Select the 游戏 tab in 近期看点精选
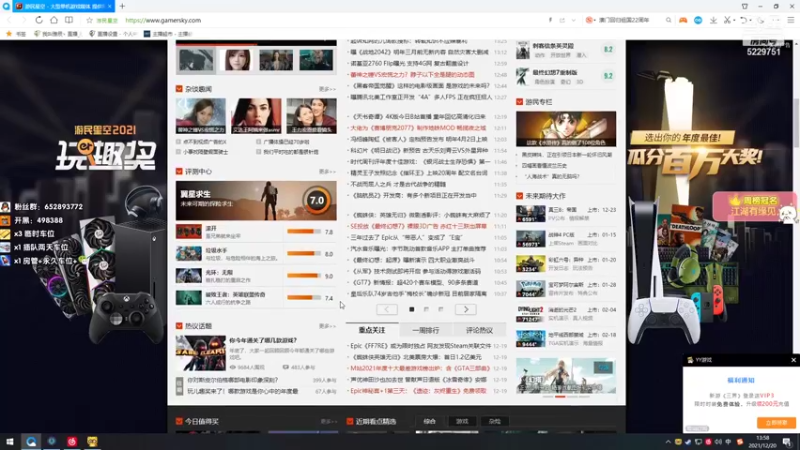 coord(462,421)
